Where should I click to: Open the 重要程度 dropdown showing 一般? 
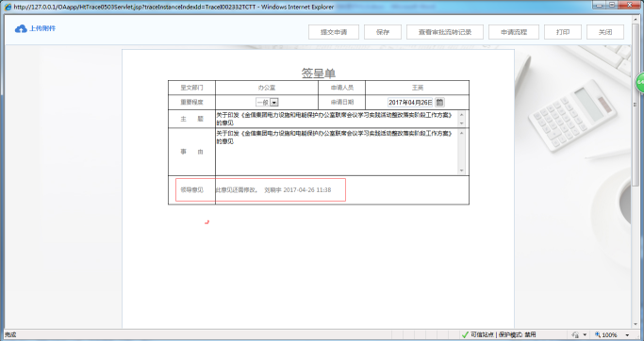coord(267,102)
